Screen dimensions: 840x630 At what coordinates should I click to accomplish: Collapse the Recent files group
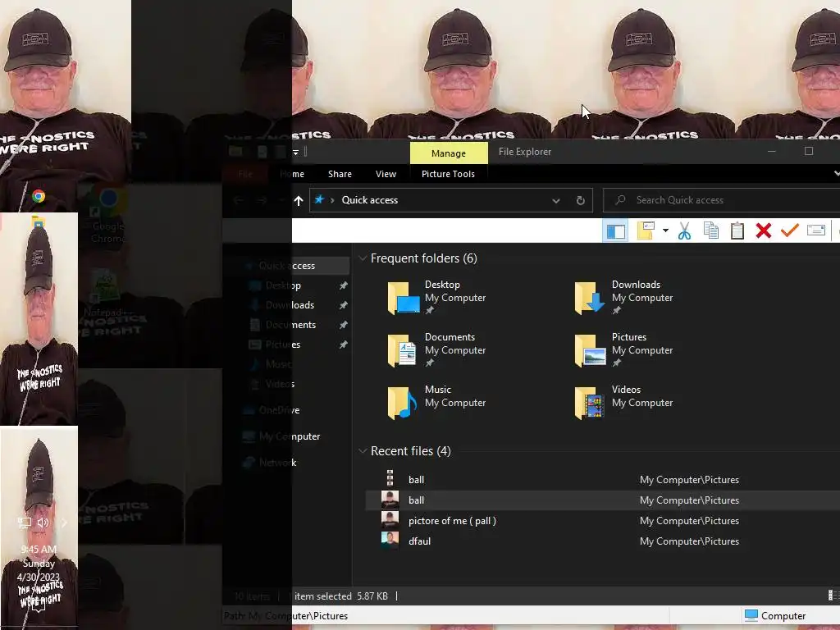click(363, 451)
